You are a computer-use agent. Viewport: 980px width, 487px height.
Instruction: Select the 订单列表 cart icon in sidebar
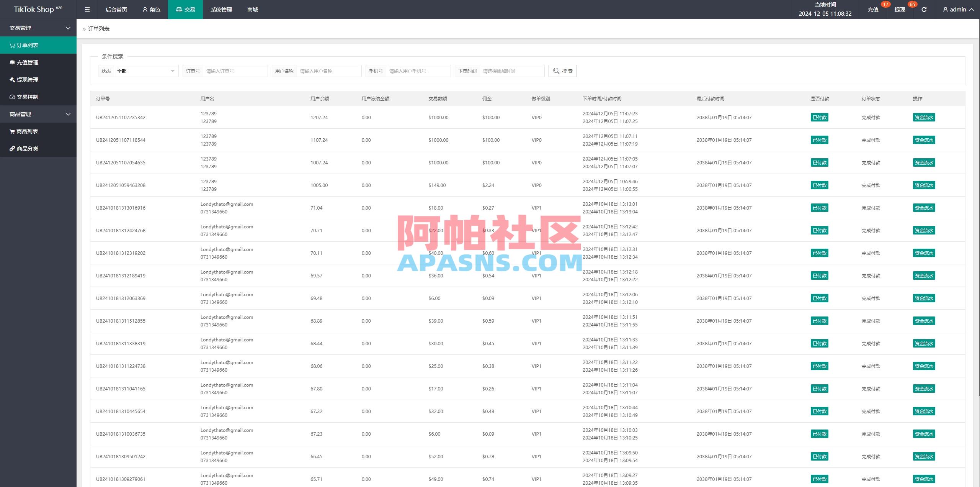pyautogui.click(x=11, y=45)
